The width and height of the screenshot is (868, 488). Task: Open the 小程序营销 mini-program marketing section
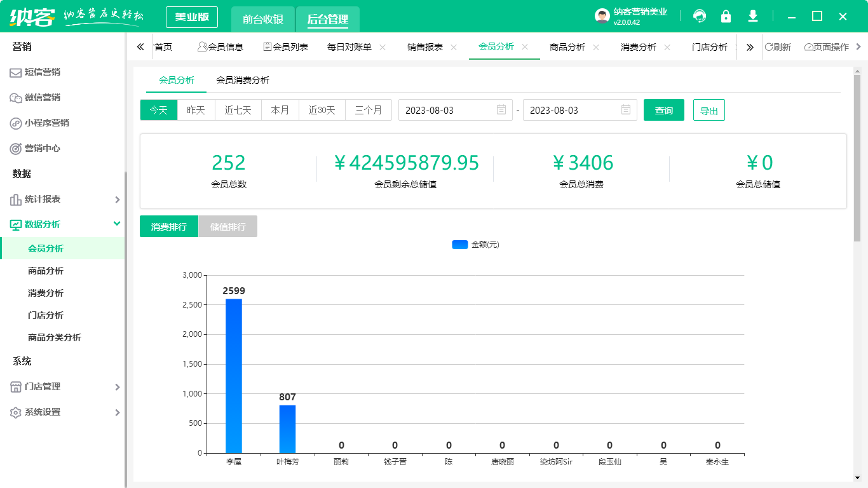tap(53, 123)
